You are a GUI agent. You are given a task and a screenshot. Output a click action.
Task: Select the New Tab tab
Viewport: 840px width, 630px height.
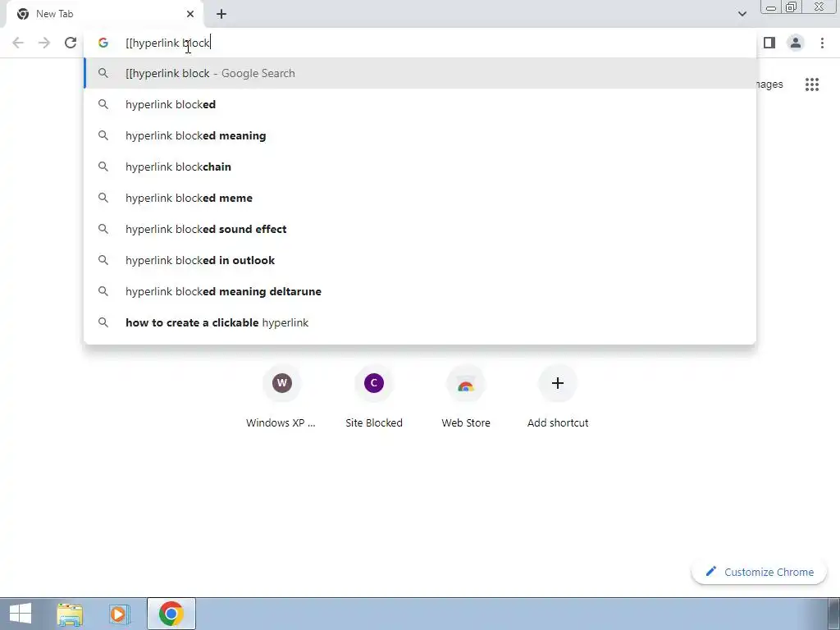click(106, 14)
